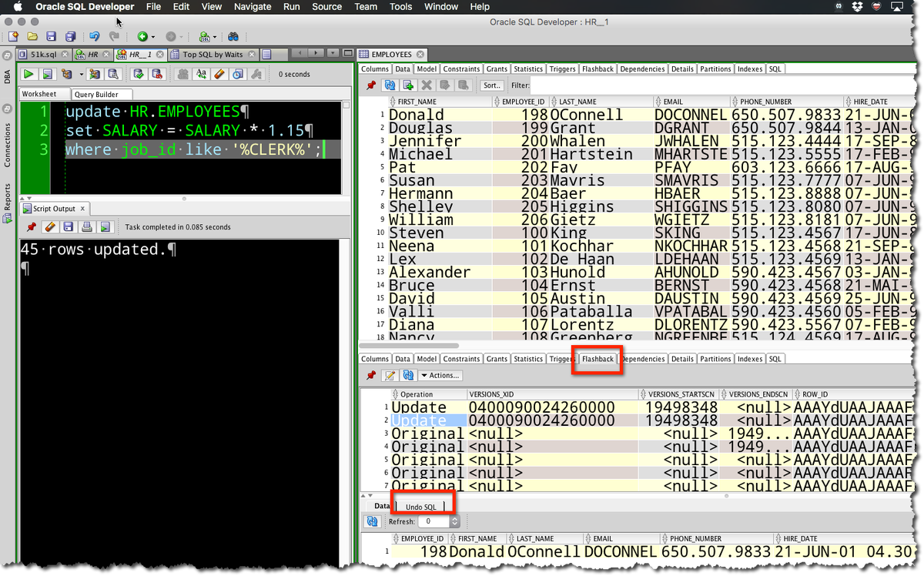Screen dimensions: 924x576
Task: Click SQL Tuning Advisor icon
Action: (113, 74)
